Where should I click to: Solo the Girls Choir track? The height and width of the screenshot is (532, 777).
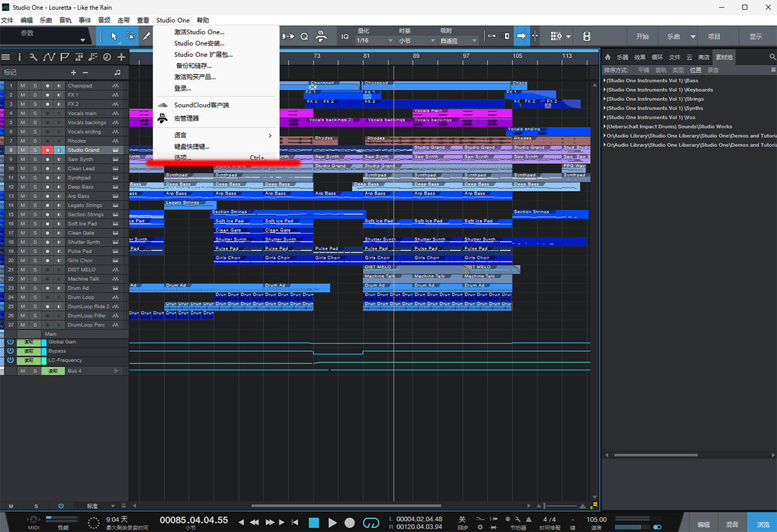click(x=35, y=260)
